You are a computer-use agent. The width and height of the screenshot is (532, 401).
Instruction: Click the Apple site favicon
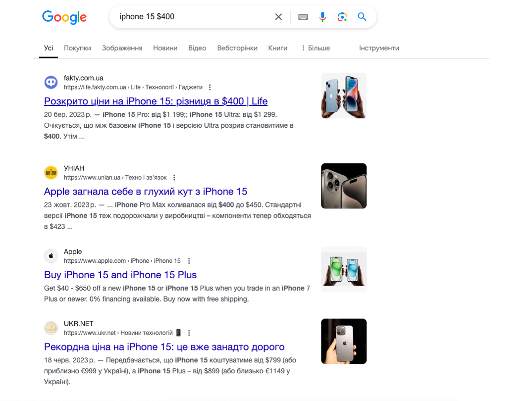coord(51,256)
